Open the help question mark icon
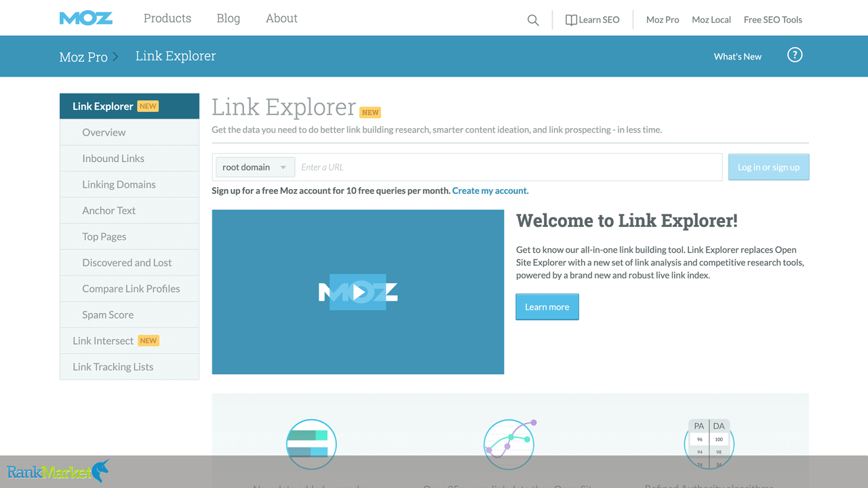 pos(795,55)
